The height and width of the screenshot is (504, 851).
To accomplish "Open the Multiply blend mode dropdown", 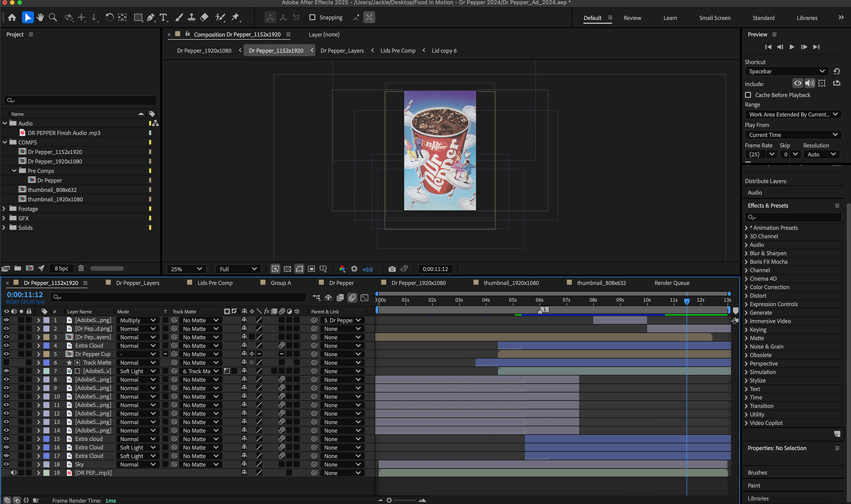I will click(x=137, y=320).
